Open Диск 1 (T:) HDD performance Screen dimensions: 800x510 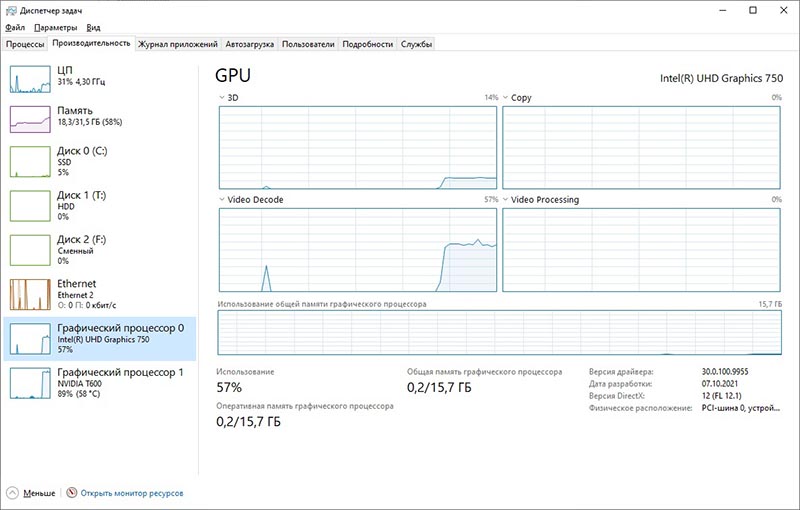click(x=100, y=205)
